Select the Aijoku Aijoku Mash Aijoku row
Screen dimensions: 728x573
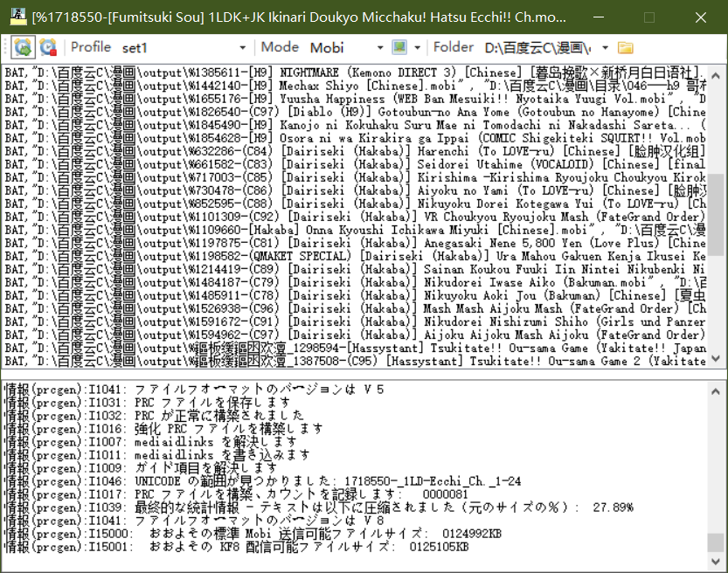coord(355,335)
